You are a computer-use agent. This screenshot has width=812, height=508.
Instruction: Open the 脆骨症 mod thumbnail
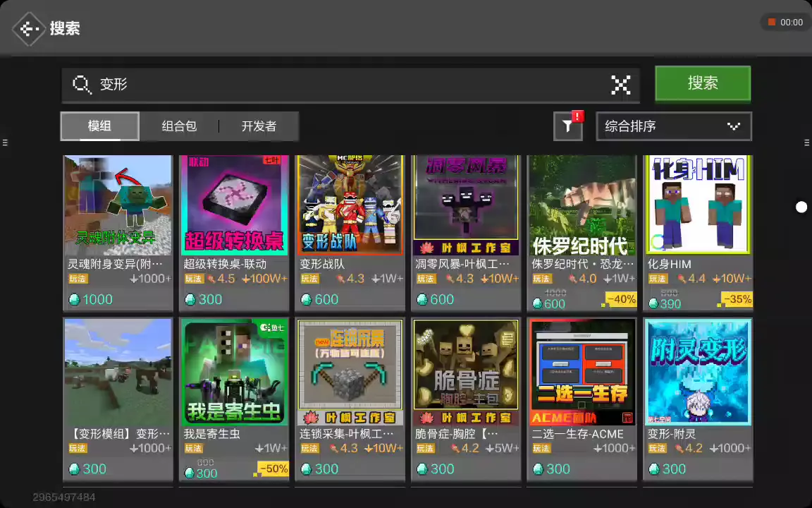pyautogui.click(x=466, y=372)
